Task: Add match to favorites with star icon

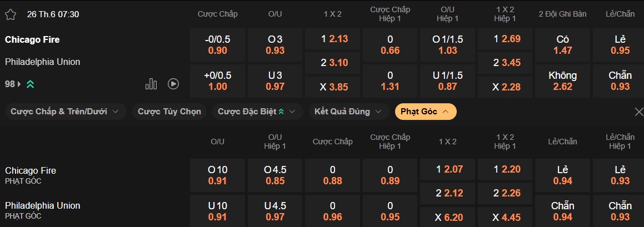Action: 11,14
